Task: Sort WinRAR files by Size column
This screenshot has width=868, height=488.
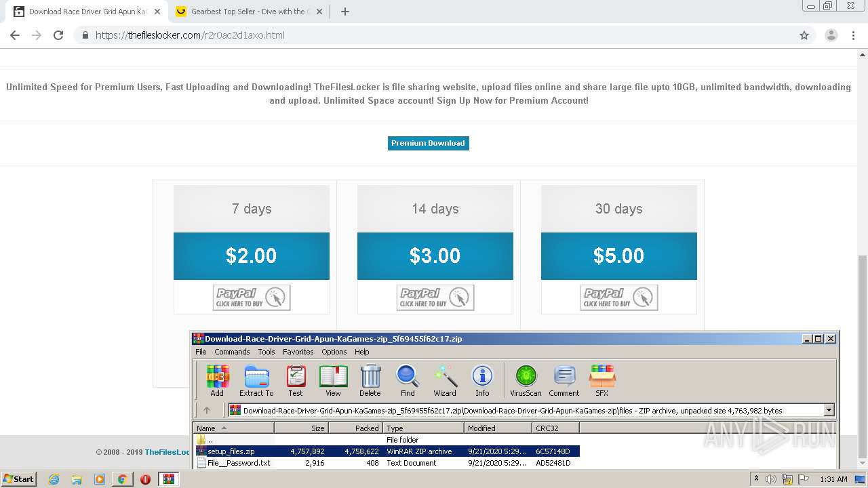Action: tap(301, 428)
